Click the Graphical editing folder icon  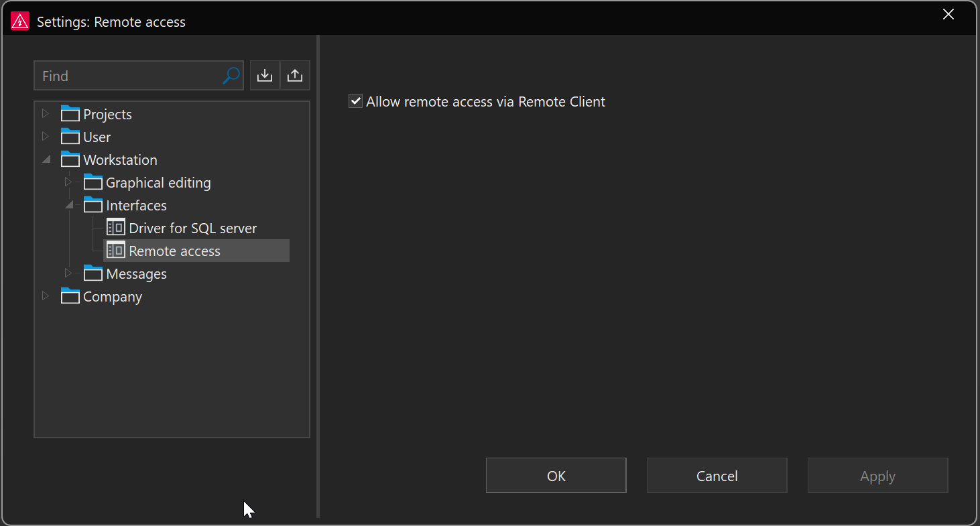click(x=93, y=182)
